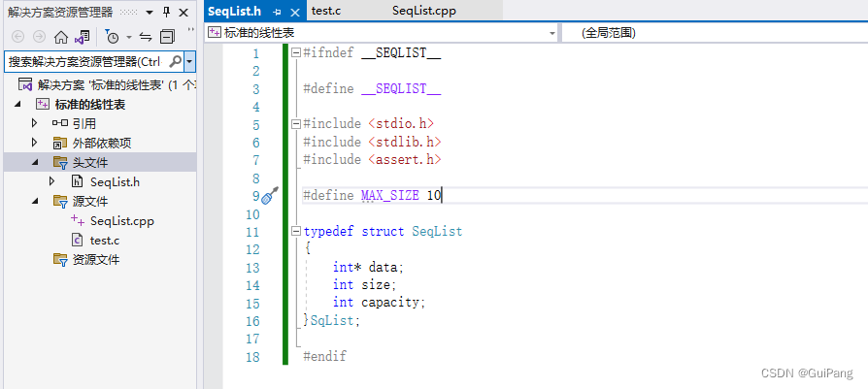Viewport: 868px width, 389px height.
Task: Click the <stdlib.h> include text
Action: pyautogui.click(x=405, y=142)
